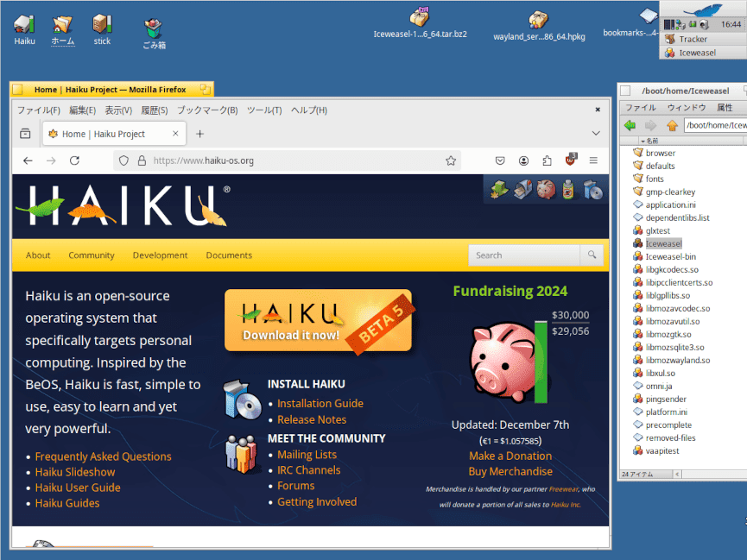
Task: Tracker window: select browser folder
Action: [x=654, y=153]
